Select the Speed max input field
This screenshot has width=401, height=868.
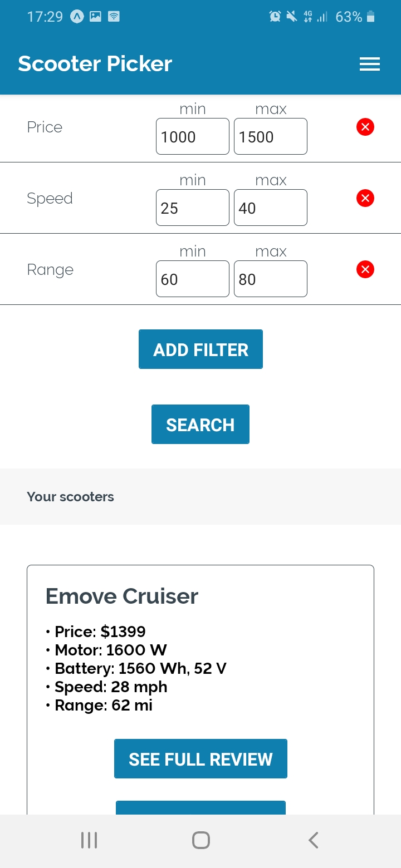[x=270, y=208]
